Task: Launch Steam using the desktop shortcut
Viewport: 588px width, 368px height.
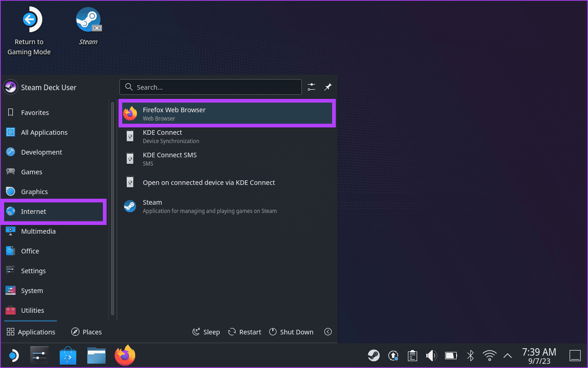Action: coord(88,19)
